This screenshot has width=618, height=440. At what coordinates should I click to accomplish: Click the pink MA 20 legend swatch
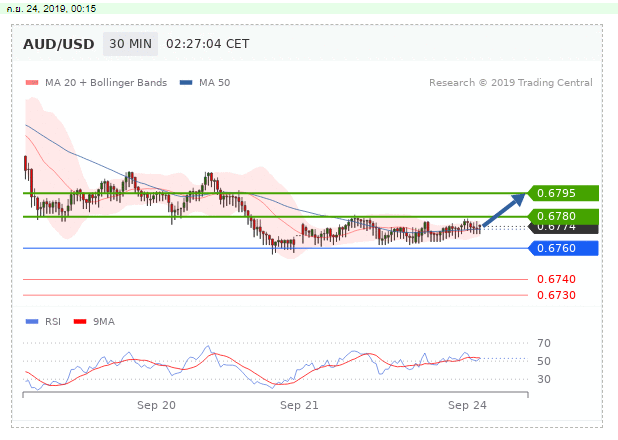[x=32, y=83]
